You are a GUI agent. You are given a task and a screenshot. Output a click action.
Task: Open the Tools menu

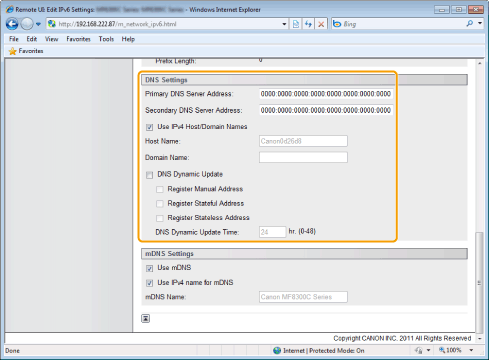pos(106,39)
